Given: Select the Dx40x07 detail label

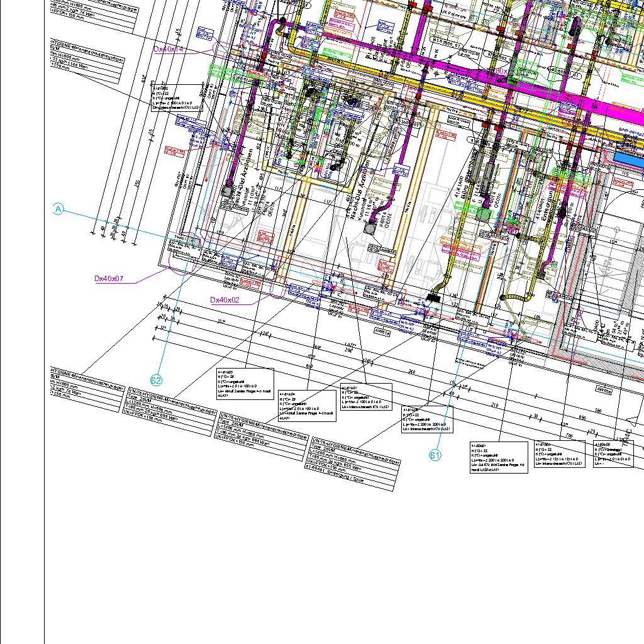Looking at the screenshot, I should (109, 278).
